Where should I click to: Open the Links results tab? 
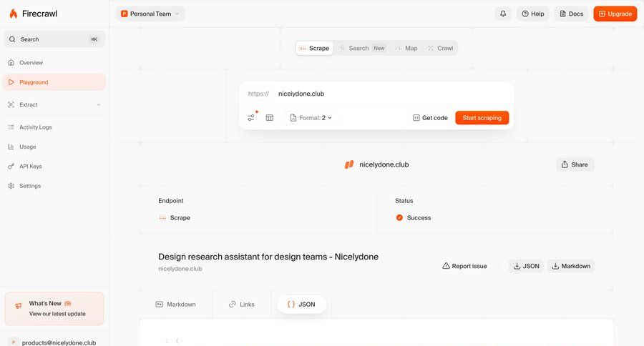coord(241,305)
